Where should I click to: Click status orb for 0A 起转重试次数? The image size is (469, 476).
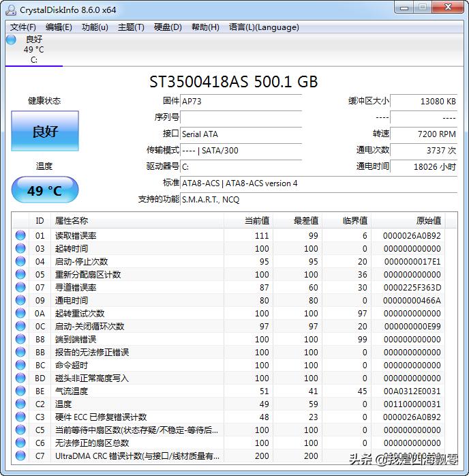pyautogui.click(x=20, y=313)
